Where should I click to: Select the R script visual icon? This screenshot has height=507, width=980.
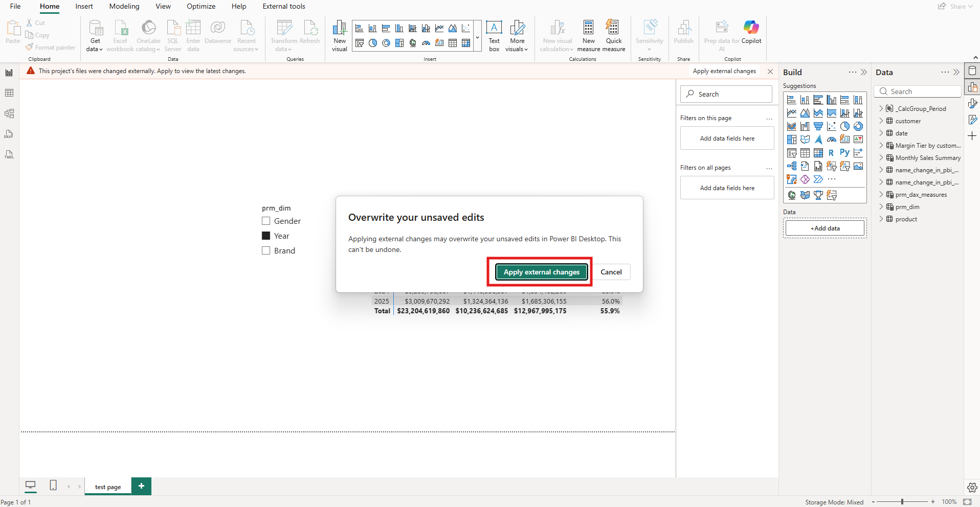[x=831, y=152]
